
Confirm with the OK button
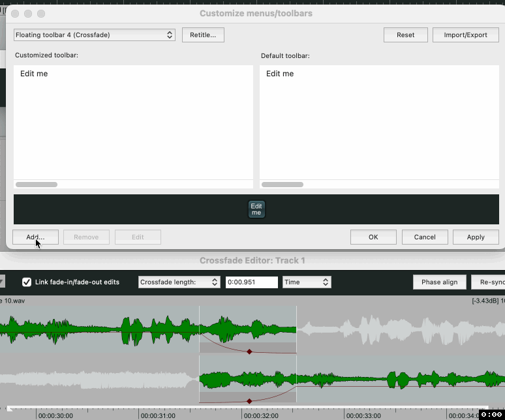[x=373, y=237]
